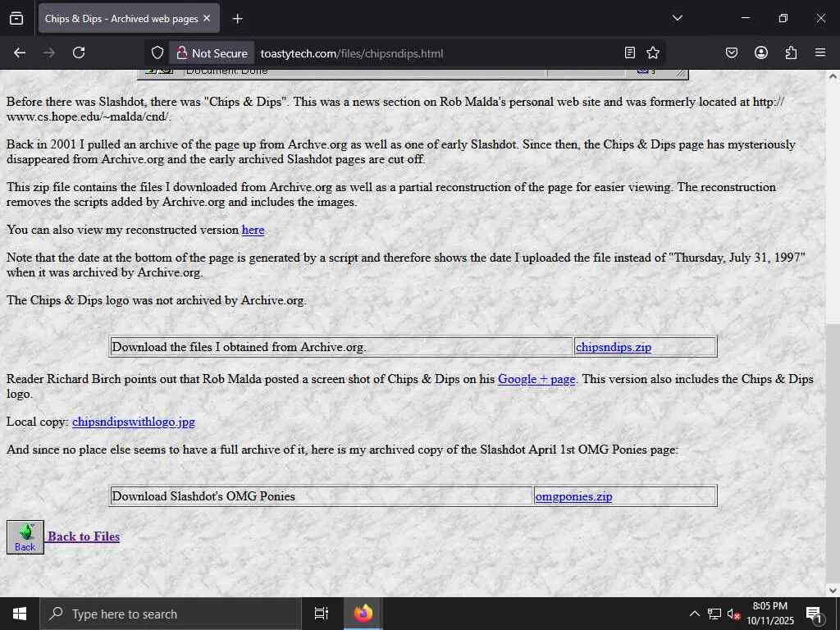Click the 'Download Slashdot's OMG Ponies' cell

coord(321,496)
